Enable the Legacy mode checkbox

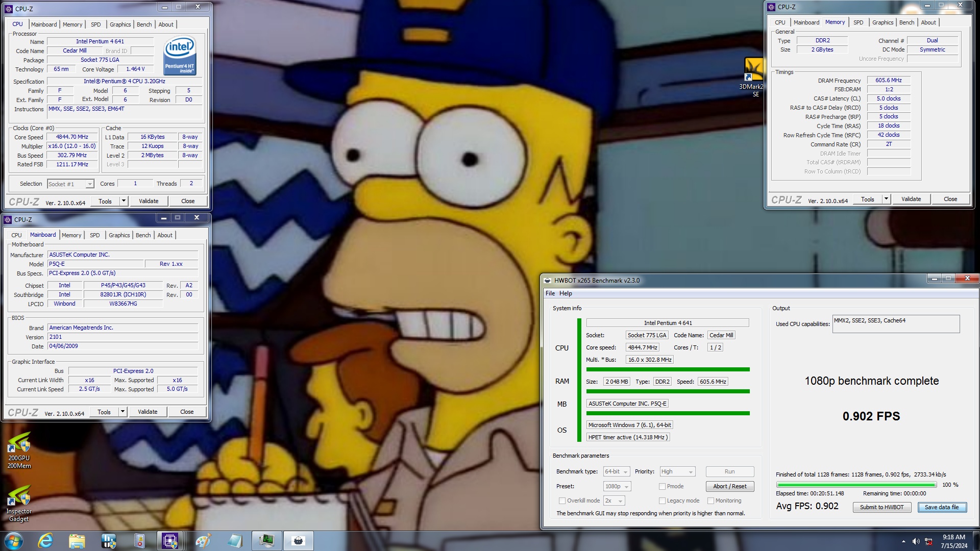click(x=662, y=500)
